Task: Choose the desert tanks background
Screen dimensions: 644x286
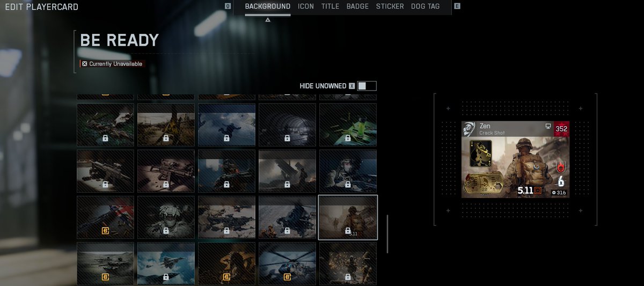Action: tap(105, 263)
